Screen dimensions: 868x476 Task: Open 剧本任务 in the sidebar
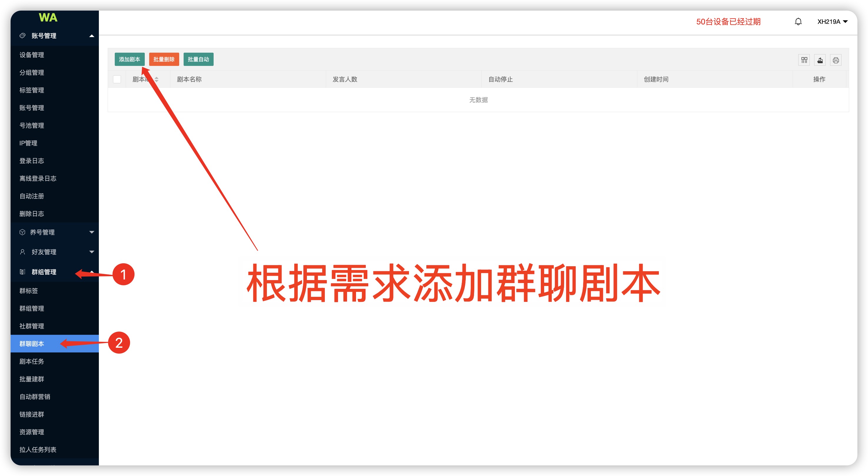[32, 361]
